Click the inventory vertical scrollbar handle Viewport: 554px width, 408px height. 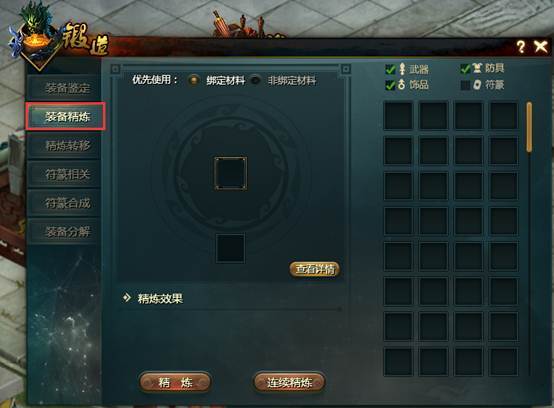click(529, 127)
